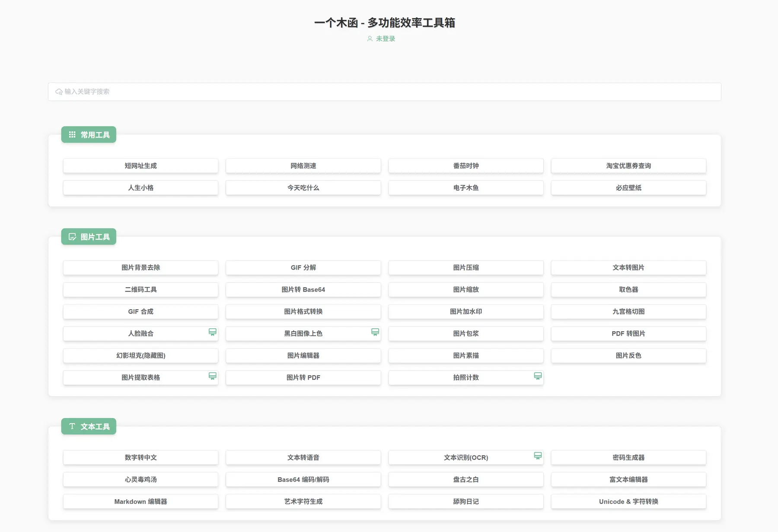Launch the 番茄时钟 timer
This screenshot has width=778, height=532.
point(466,165)
